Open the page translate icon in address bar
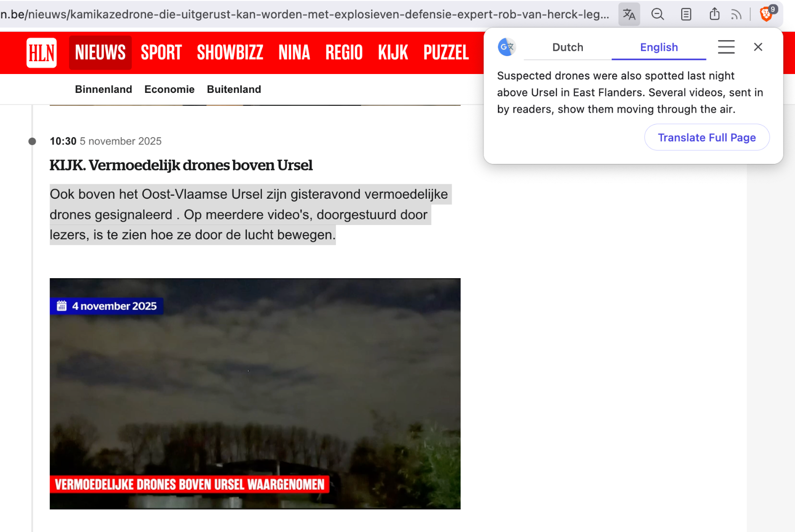The height and width of the screenshot is (532, 795). click(x=629, y=14)
